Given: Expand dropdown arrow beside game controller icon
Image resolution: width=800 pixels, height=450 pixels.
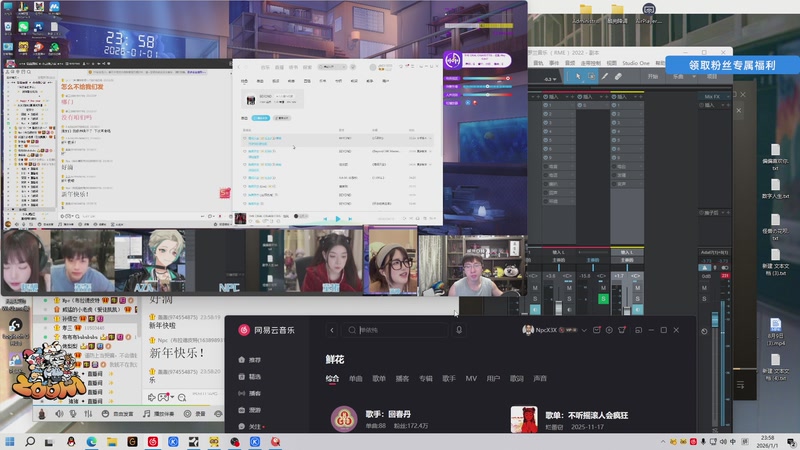Looking at the screenshot, I should (x=172, y=397).
